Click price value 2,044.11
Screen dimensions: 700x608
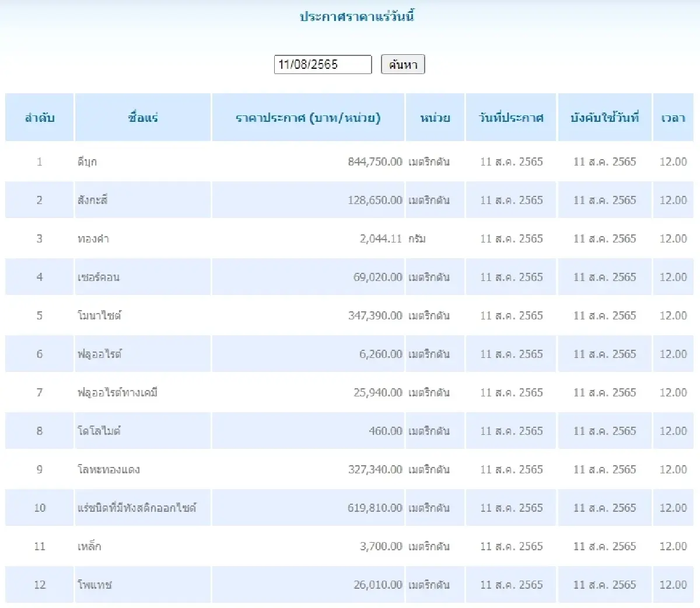[x=381, y=238]
